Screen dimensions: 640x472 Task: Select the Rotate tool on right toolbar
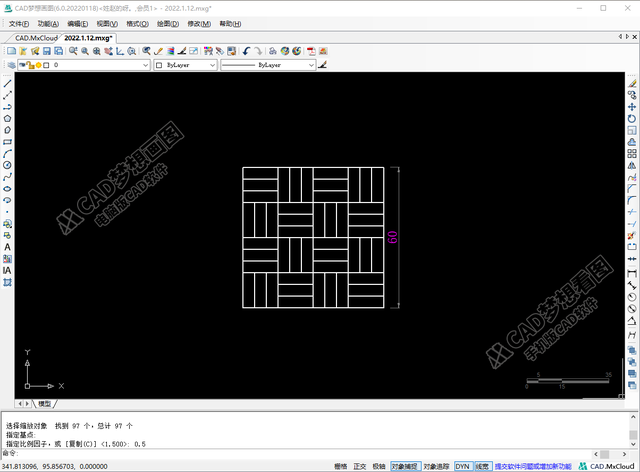pyautogui.click(x=632, y=119)
